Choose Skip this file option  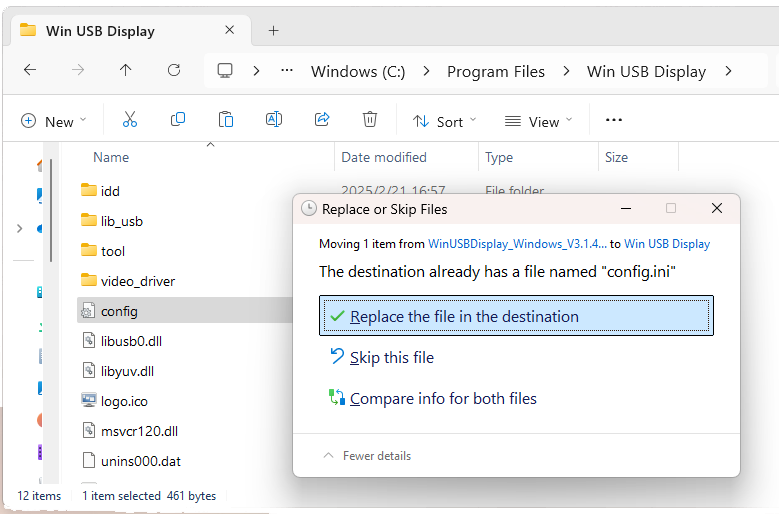391,358
